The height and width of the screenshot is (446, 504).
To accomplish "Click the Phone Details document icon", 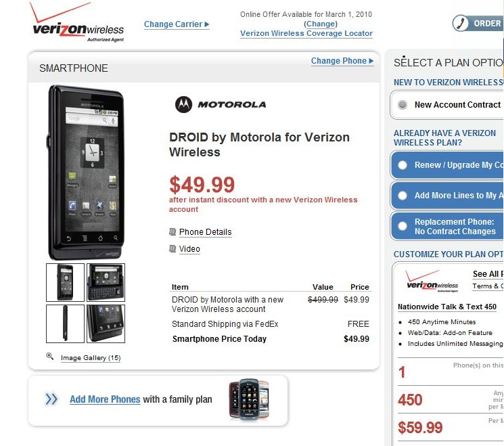I will (173, 232).
